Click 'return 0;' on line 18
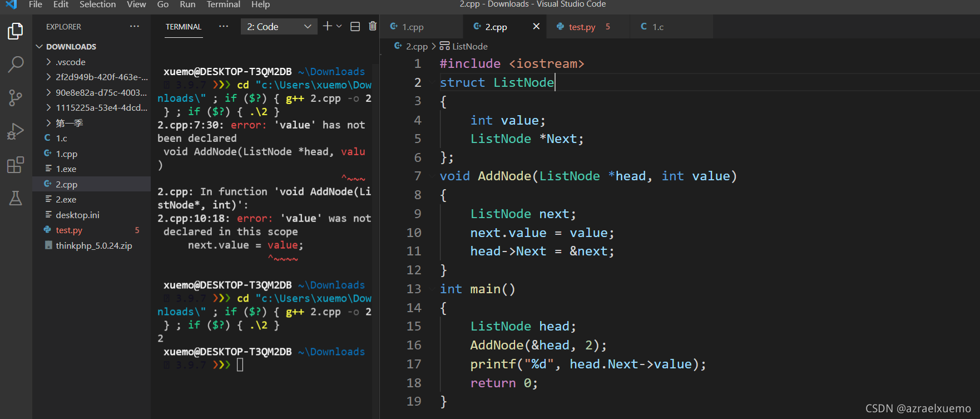 coord(504,383)
